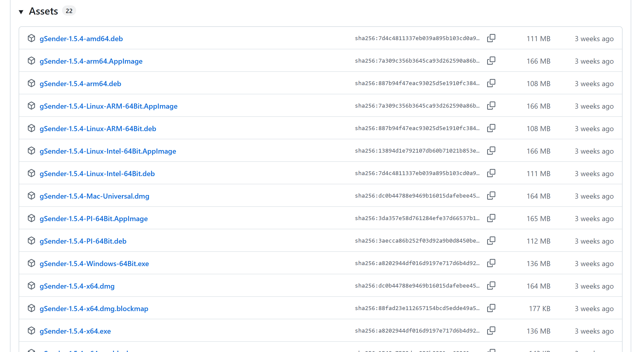644x352 pixels.
Task: Copy sha256 of gSender-1.5.4-x64.dmg.blockmap
Action: coord(491,308)
